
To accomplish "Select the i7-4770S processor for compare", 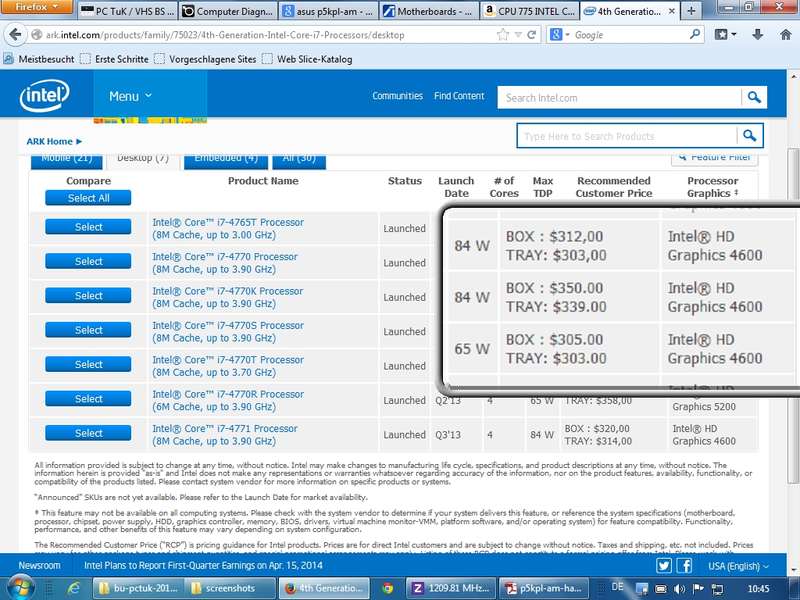I will click(88, 330).
